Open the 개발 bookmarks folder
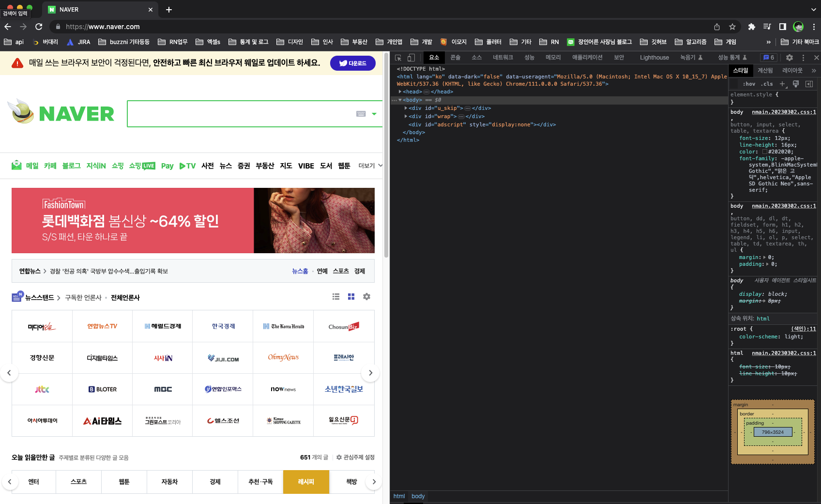 click(x=421, y=42)
